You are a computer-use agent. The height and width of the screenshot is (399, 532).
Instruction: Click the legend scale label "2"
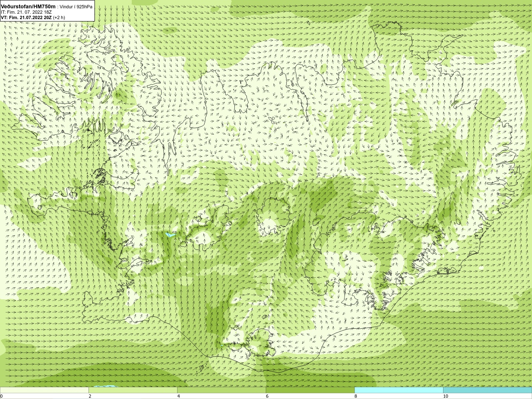[90, 396]
